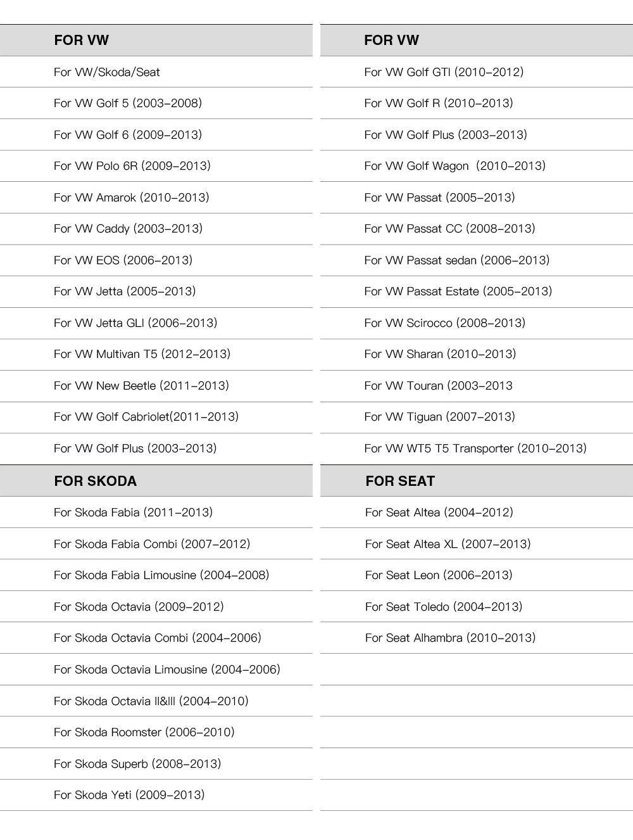
Task: Select the VW Golf GTI (2010–2012) row
Action: (x=444, y=72)
